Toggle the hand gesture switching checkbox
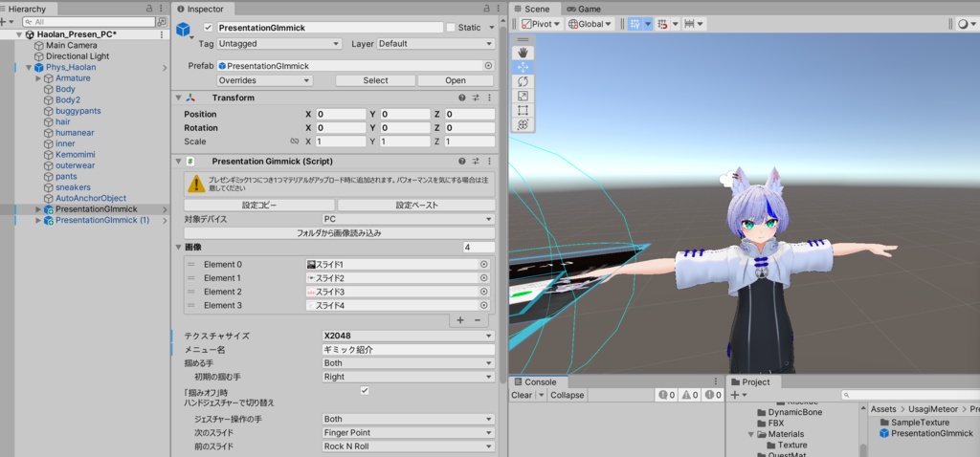The image size is (980, 457). [x=365, y=391]
